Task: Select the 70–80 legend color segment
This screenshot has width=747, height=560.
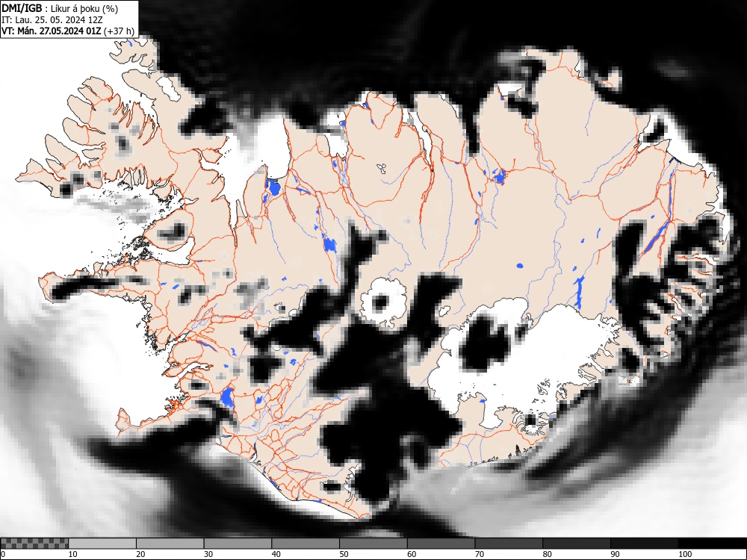Action: tap(508, 544)
